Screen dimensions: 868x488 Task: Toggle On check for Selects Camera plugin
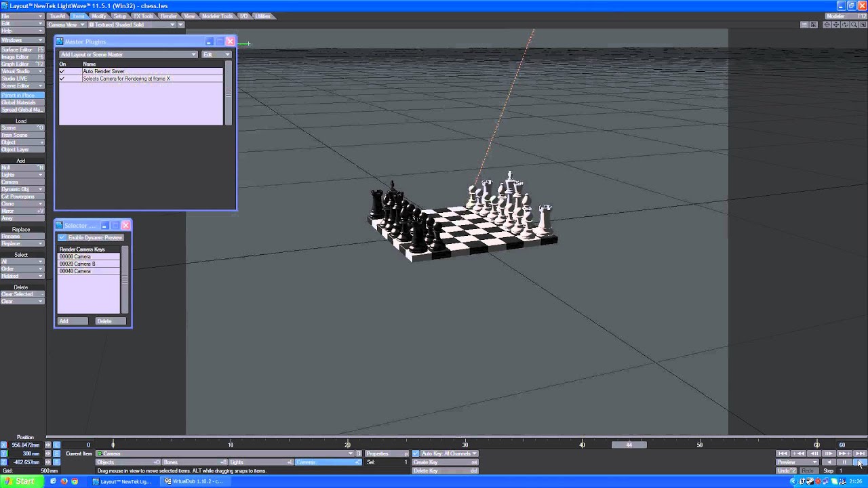click(x=62, y=79)
